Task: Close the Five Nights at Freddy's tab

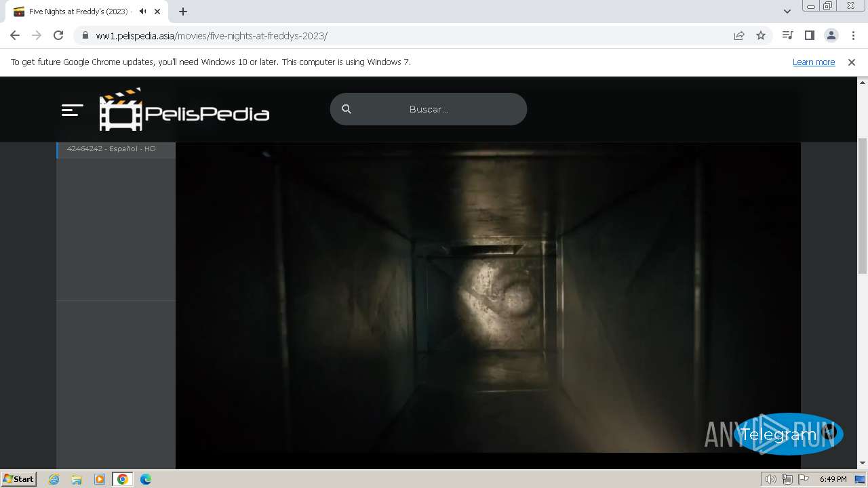Action: pyautogui.click(x=157, y=12)
